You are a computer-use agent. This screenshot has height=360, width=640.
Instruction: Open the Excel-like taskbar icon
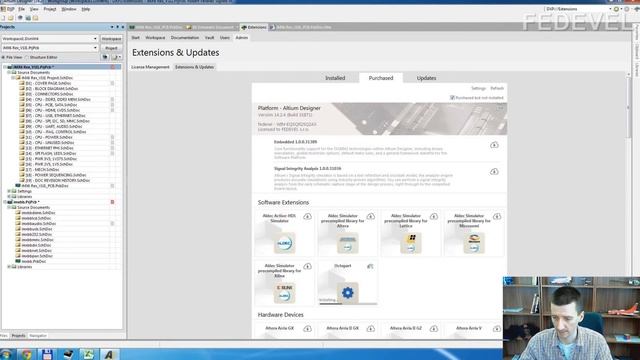point(88,354)
